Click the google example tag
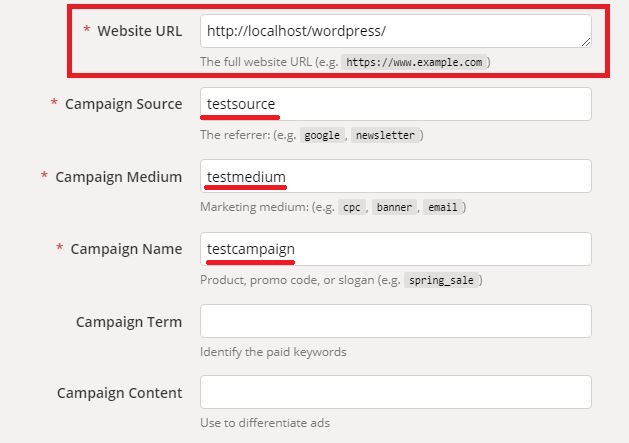The height and width of the screenshot is (443, 629). 322,135
